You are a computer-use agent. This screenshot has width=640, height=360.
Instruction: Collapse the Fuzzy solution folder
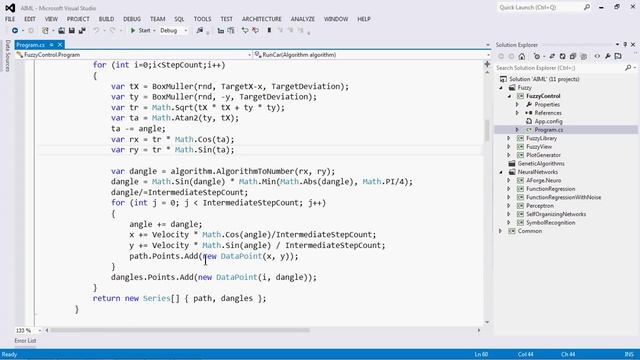501,88
